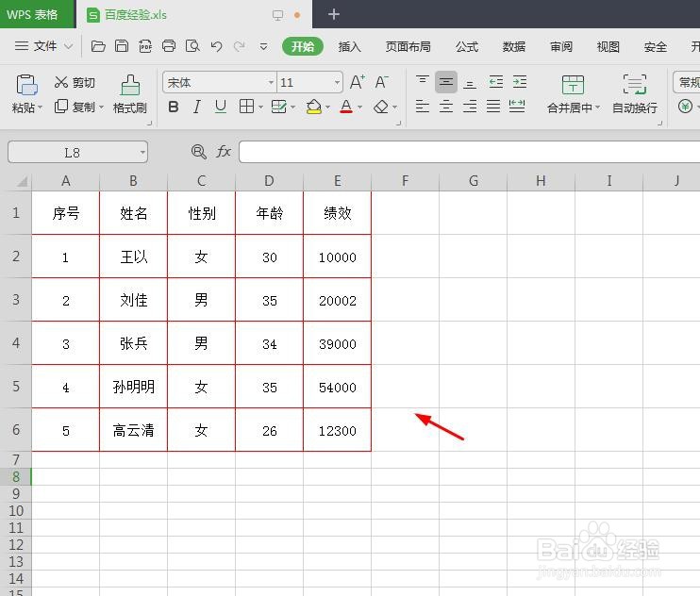Click the select-all corner of the sheet
700x596 pixels.
point(21,181)
